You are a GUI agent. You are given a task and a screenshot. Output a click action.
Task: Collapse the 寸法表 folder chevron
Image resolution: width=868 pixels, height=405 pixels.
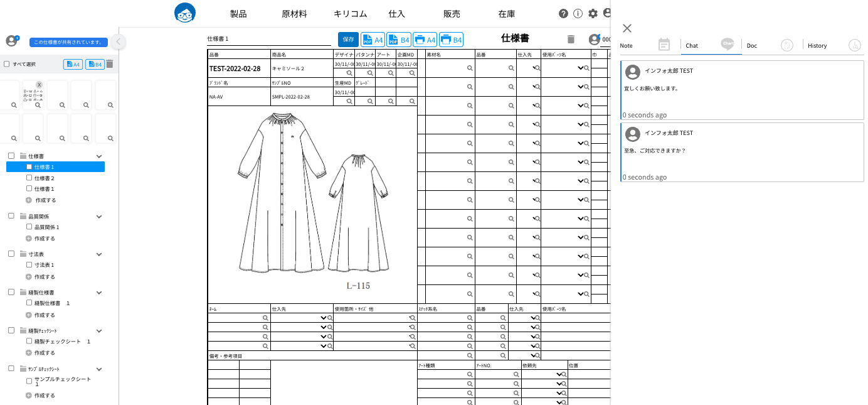[98, 254]
